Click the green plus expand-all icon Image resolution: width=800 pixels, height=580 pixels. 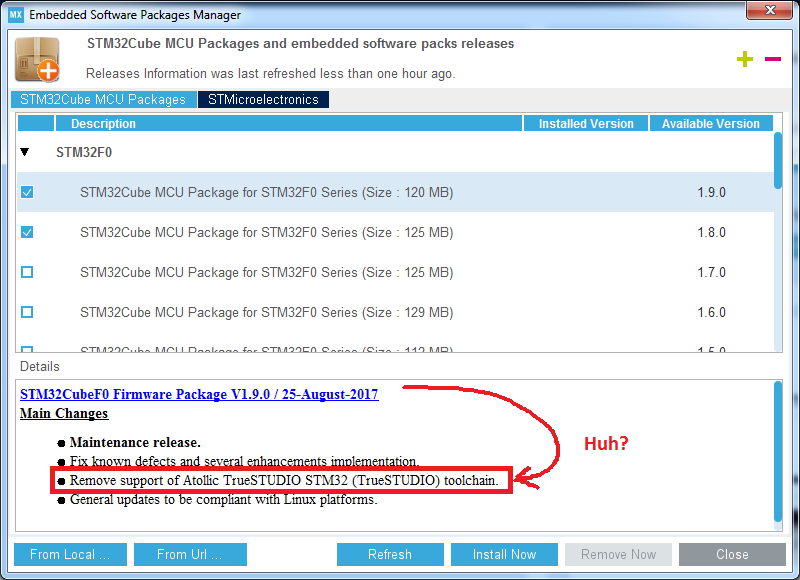[744, 59]
